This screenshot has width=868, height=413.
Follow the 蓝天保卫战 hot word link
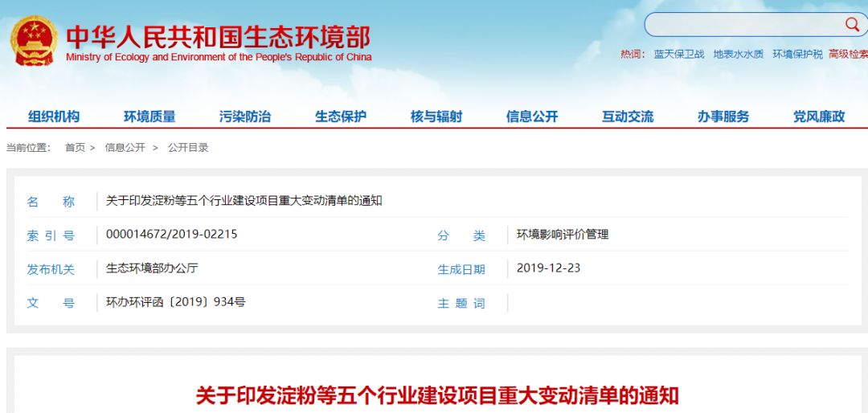tap(679, 55)
